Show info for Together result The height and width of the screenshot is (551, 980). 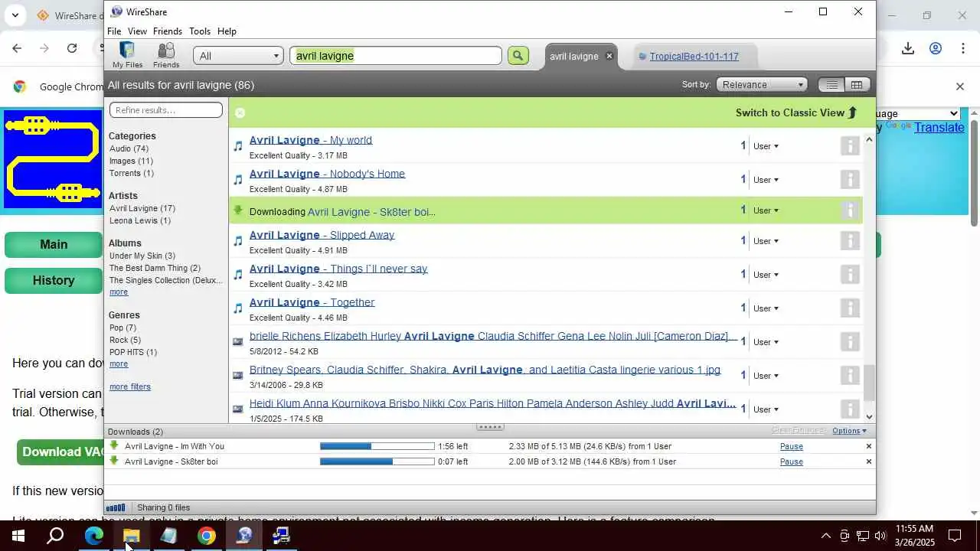[850, 308]
